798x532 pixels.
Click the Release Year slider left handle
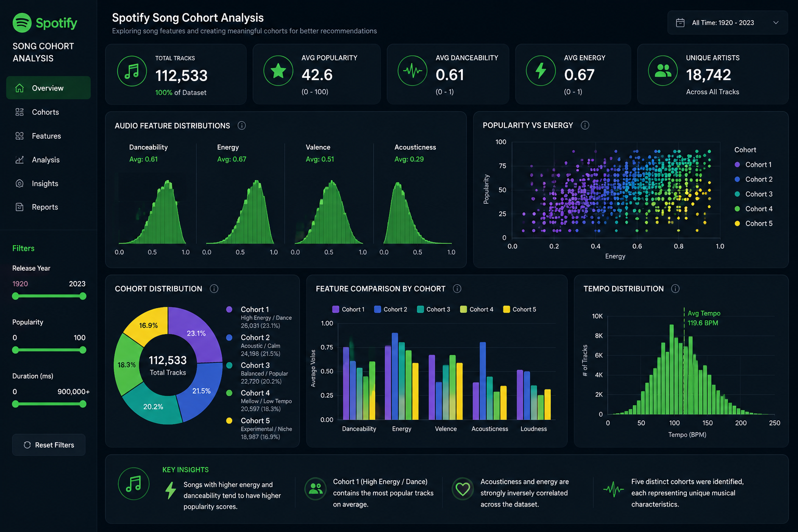16,296
